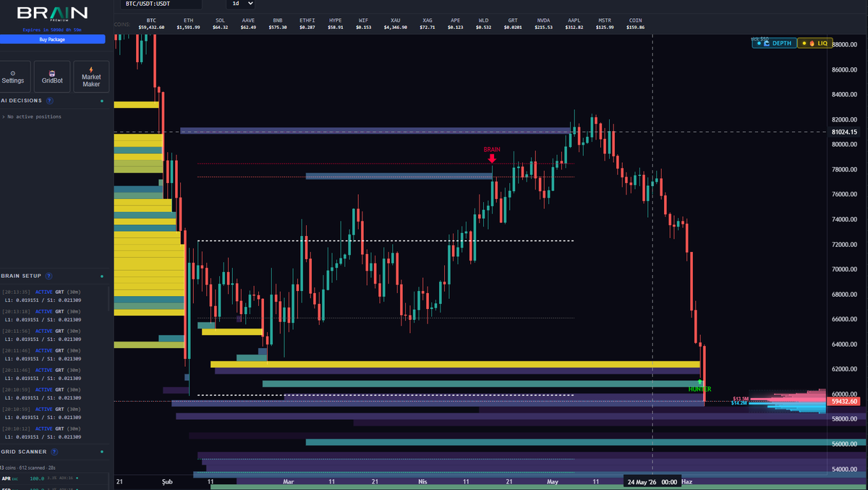Screen dimensions: 868x490
Task: Select the BNB coin ticker
Action: click(x=278, y=24)
